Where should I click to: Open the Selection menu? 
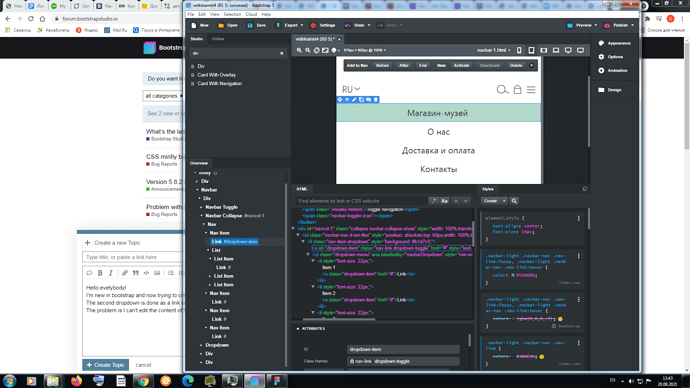tap(232, 15)
